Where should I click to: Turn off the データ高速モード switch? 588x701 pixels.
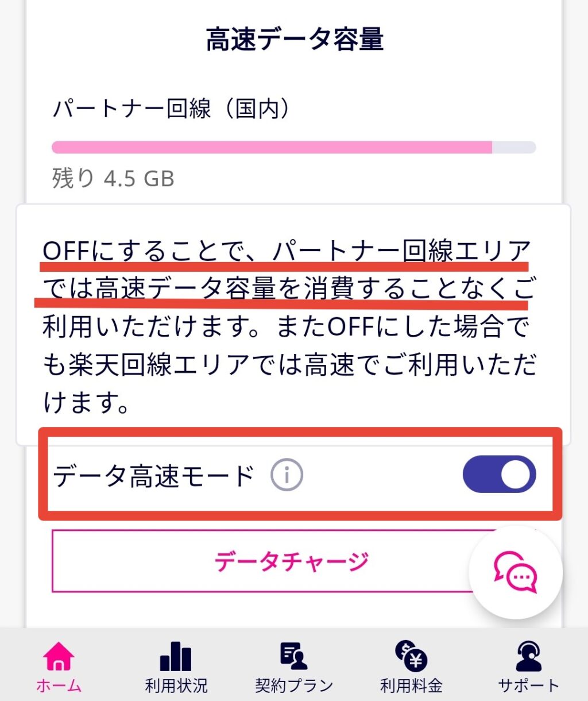coord(499,475)
